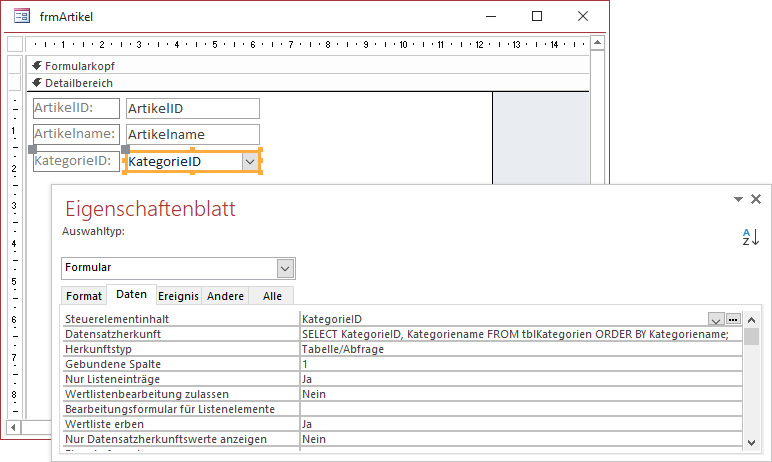Open the Formular selection type dropdown
This screenshot has width=772, height=462.
click(285, 268)
